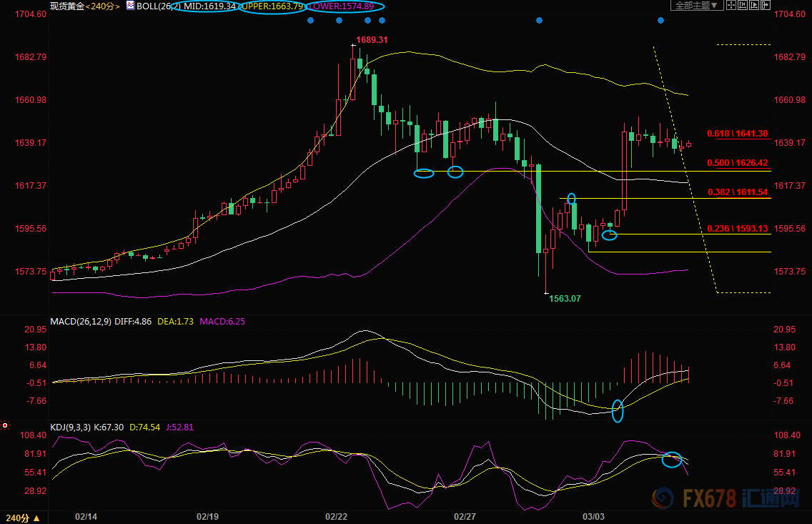Click the 1563.07 low price marker
Screen dimensions: 812x524
pos(565,299)
